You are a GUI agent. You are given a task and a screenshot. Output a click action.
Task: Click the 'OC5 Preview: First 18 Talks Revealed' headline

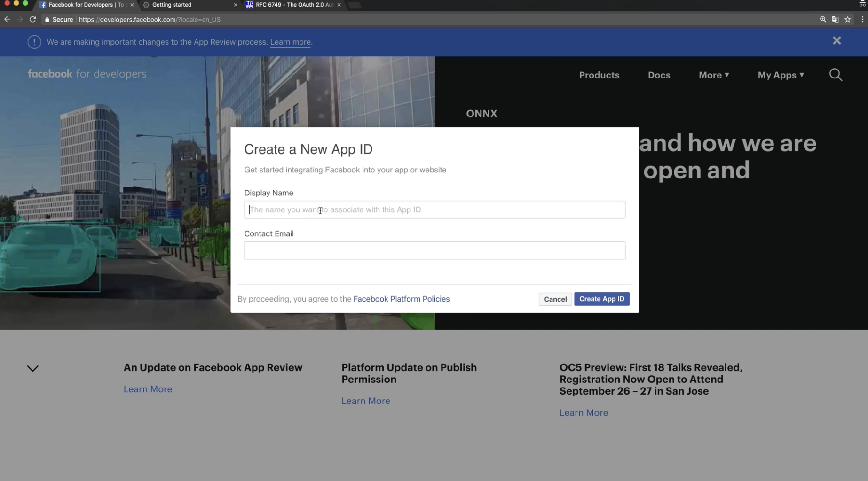(651, 379)
